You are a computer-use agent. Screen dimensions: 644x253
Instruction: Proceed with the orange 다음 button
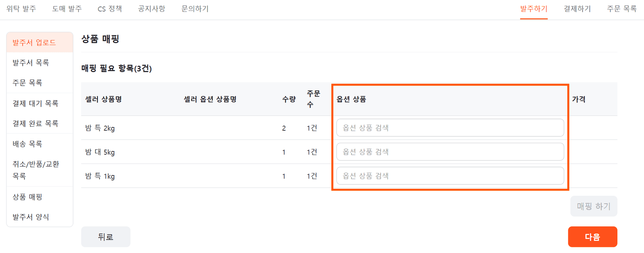(592, 237)
